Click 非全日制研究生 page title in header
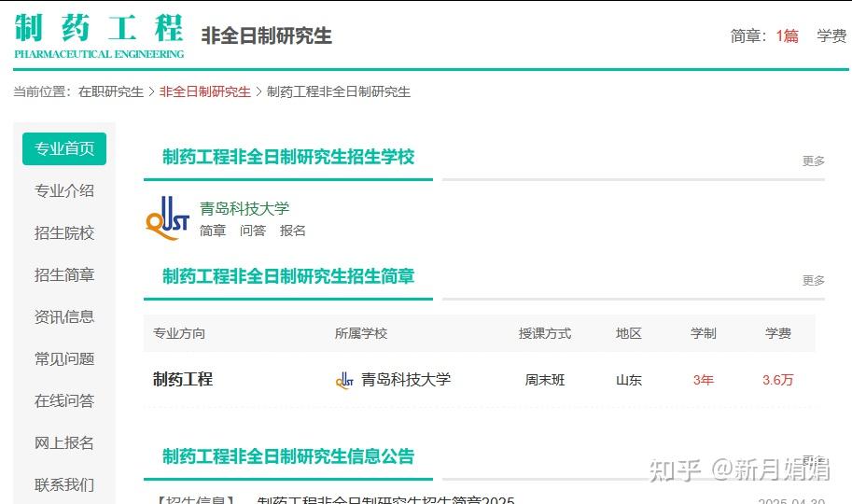The width and height of the screenshot is (852, 504). coord(266,35)
